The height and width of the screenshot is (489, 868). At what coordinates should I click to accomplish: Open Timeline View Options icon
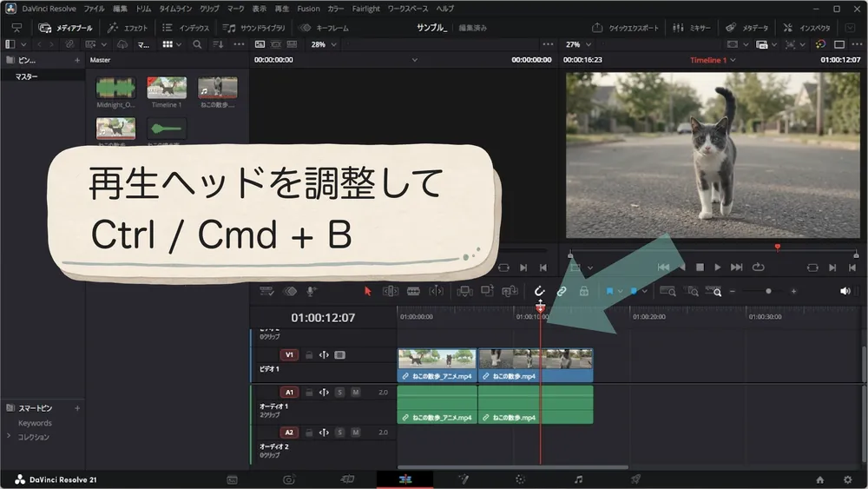pos(266,291)
